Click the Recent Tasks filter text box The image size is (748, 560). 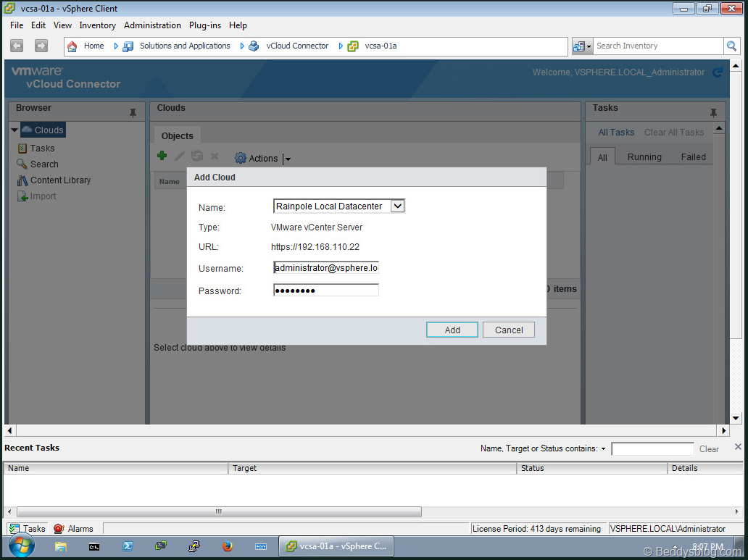point(652,449)
